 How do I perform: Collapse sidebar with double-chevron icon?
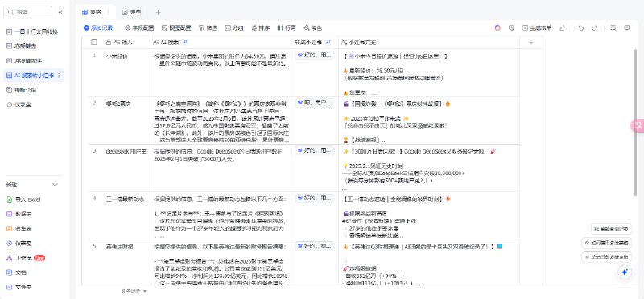60,12
